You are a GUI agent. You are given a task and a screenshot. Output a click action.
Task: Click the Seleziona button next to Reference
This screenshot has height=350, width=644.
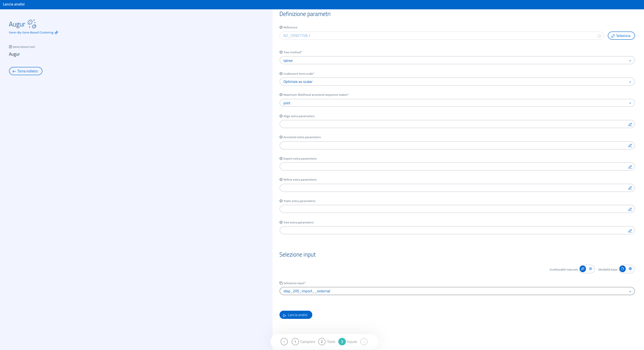[x=621, y=36]
